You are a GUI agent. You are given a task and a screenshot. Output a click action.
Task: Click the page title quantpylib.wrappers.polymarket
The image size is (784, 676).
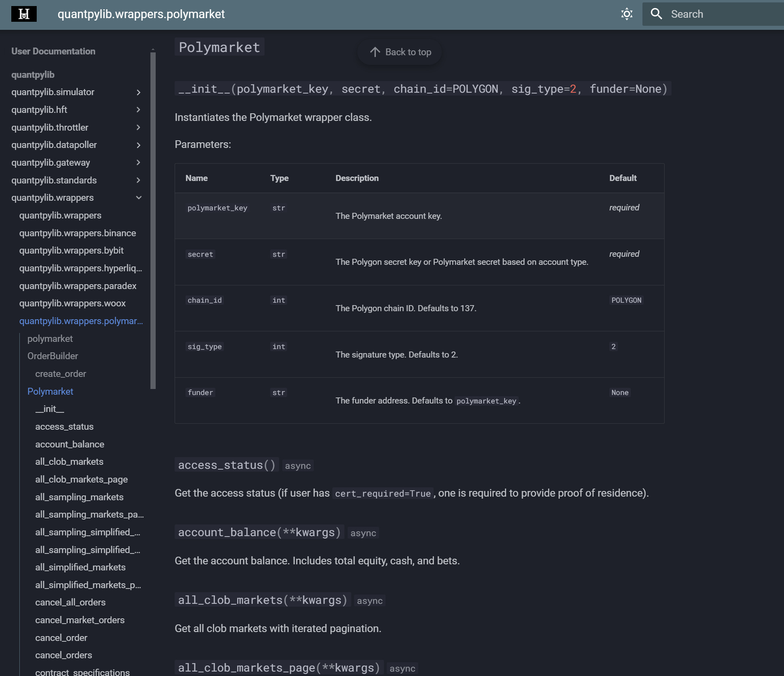click(141, 14)
